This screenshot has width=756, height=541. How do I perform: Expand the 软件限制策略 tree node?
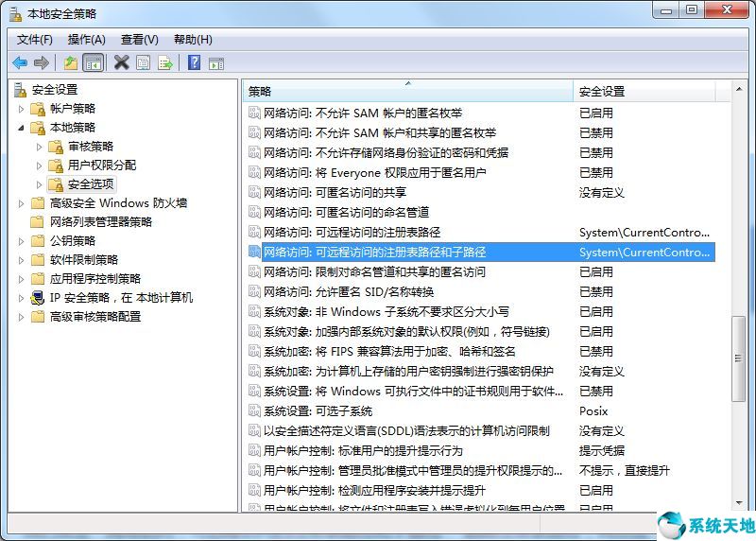point(21,260)
